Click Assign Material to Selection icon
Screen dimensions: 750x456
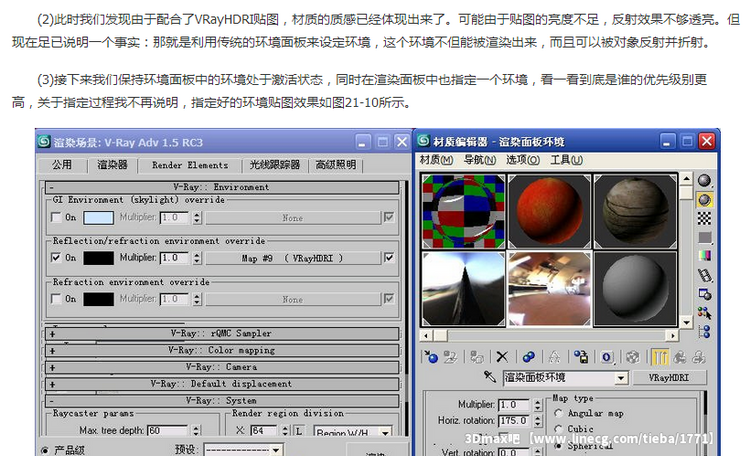tap(476, 357)
